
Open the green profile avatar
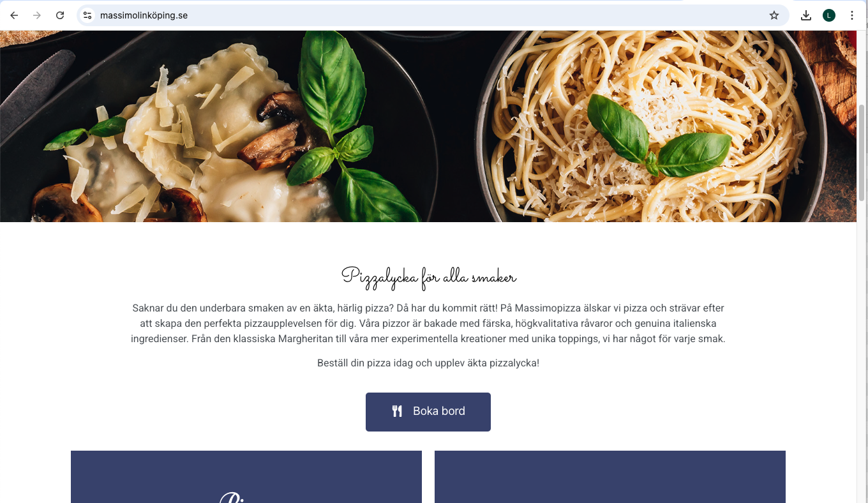pyautogui.click(x=829, y=15)
